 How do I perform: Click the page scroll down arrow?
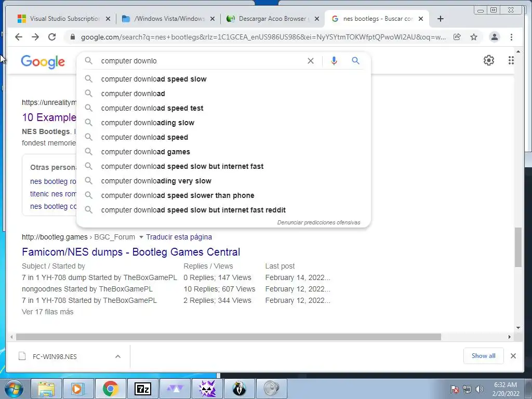518,328
